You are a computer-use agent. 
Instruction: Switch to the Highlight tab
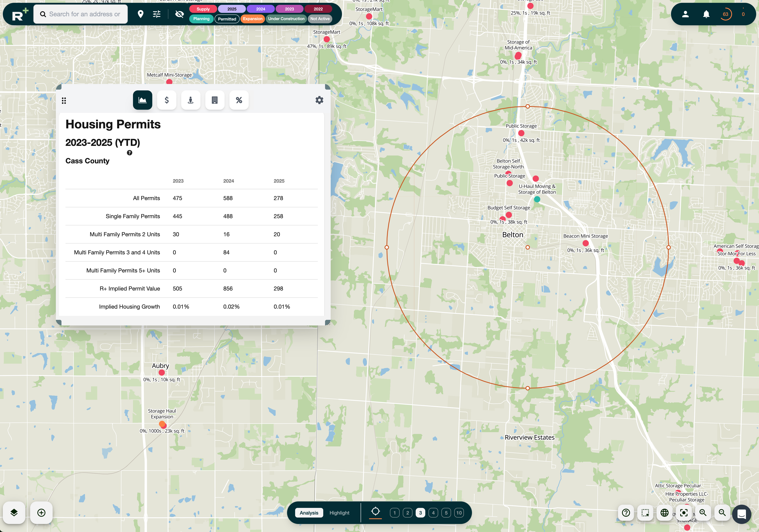click(339, 513)
